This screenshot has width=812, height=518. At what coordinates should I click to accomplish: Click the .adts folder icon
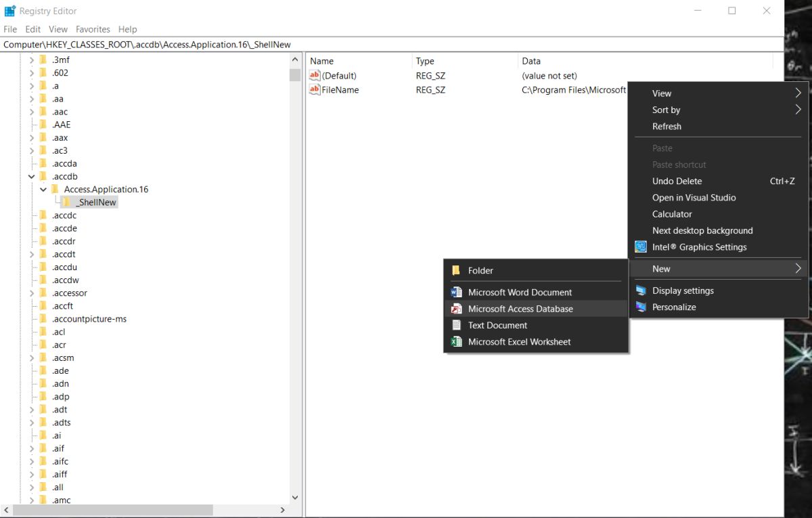pos(43,423)
